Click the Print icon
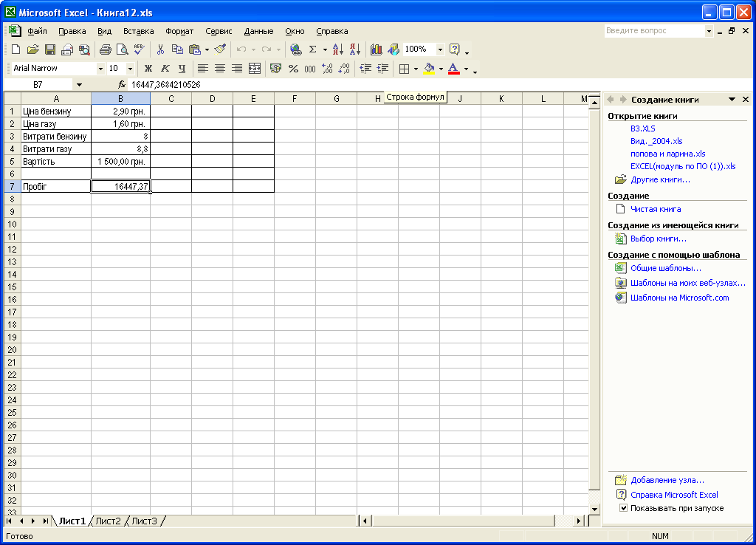Image resolution: width=756 pixels, height=545 pixels. [105, 49]
